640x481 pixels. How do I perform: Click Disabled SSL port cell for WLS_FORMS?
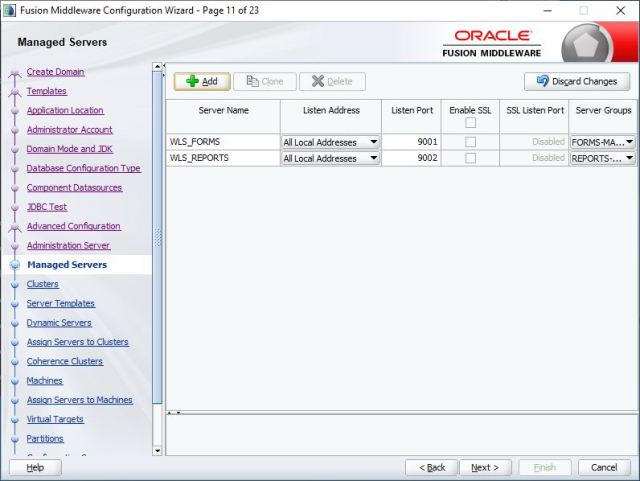point(534,142)
